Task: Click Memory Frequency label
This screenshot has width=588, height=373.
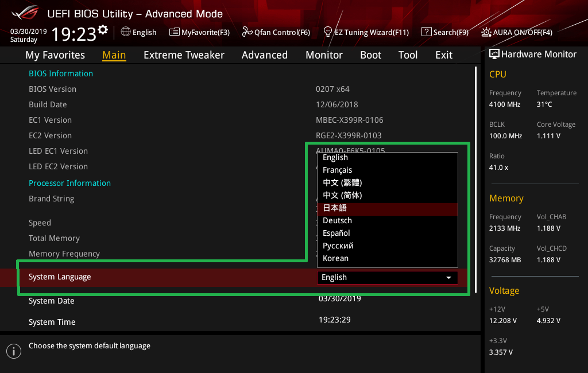Action: click(64, 254)
